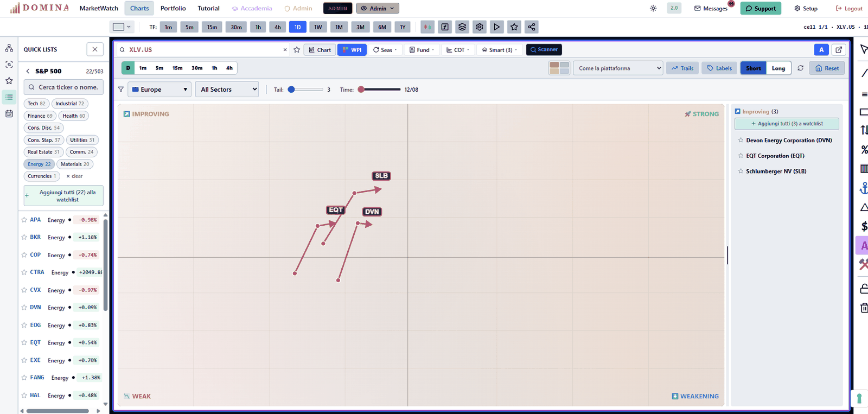The width and height of the screenshot is (868, 414).
Task: Go back from S&P 500 list
Action: click(28, 71)
